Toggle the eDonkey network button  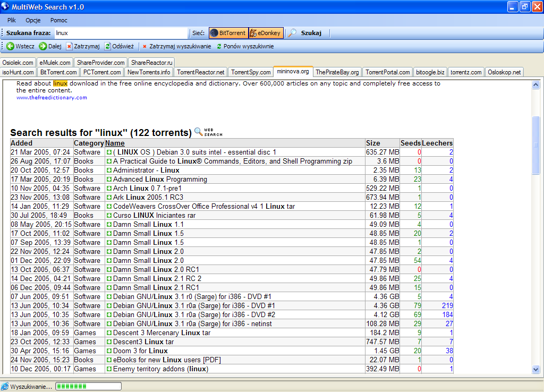coord(266,33)
